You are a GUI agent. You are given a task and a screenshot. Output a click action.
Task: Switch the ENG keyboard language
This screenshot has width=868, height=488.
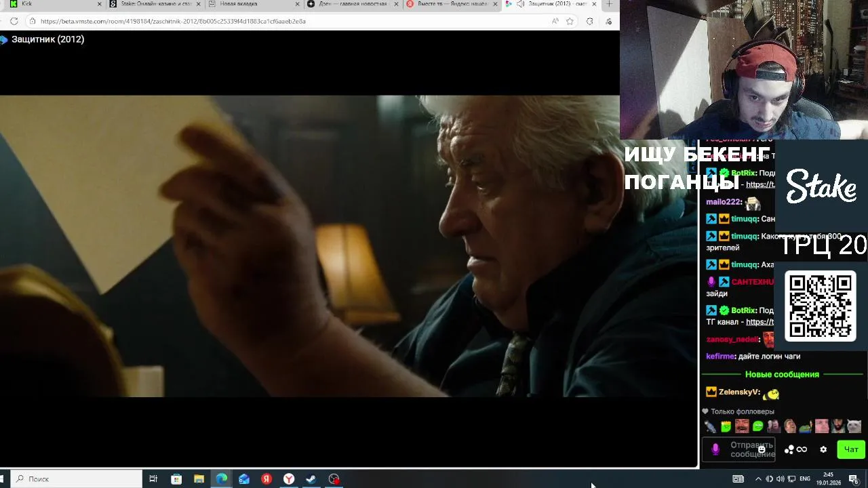[805, 479]
